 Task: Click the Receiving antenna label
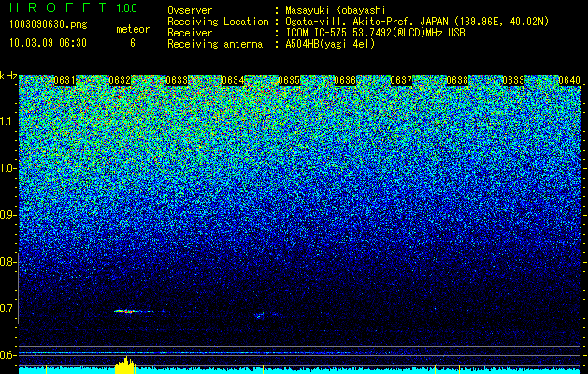215,44
